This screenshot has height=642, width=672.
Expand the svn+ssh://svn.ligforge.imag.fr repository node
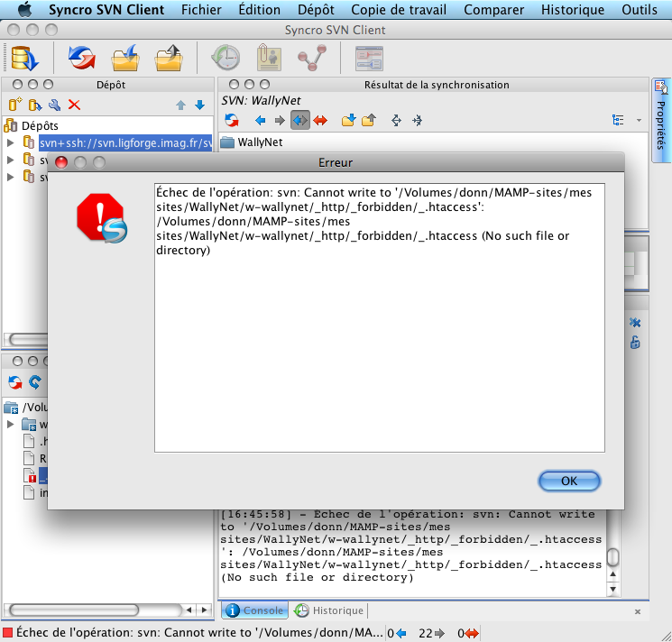(11, 142)
